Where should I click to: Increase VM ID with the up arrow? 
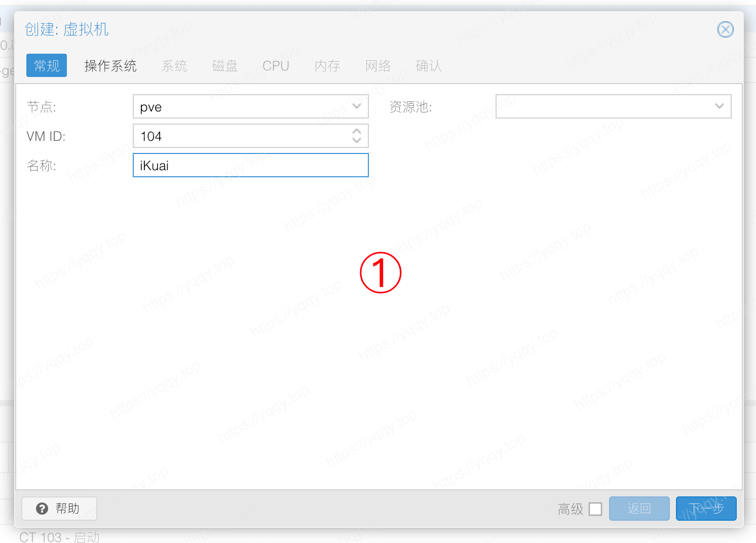[x=357, y=132]
